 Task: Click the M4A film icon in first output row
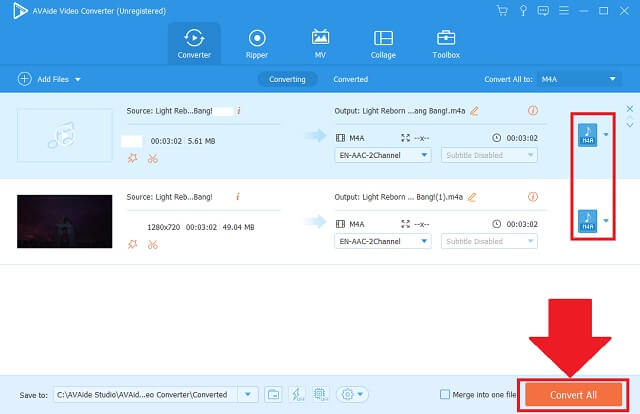point(340,138)
